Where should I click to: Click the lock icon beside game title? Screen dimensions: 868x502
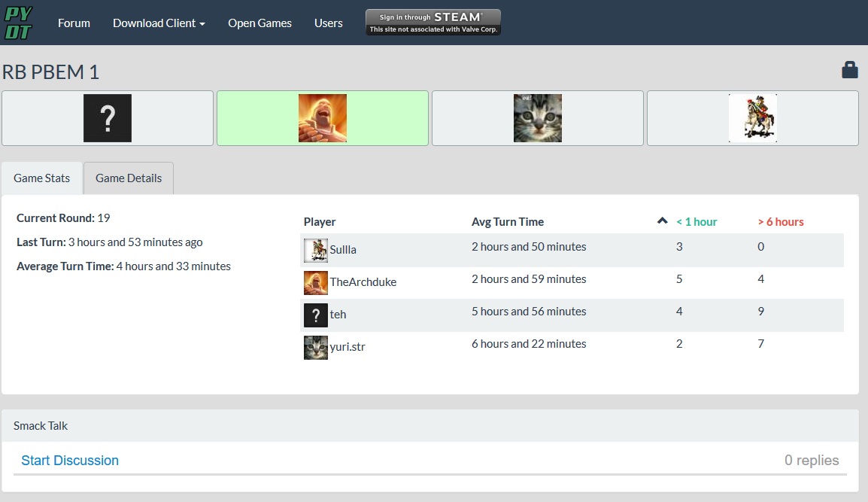[849, 71]
